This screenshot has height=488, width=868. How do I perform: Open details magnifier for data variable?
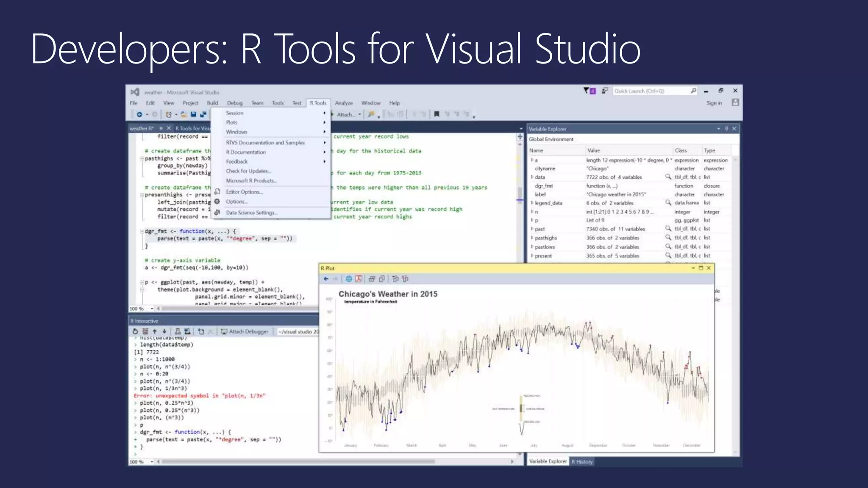point(668,177)
